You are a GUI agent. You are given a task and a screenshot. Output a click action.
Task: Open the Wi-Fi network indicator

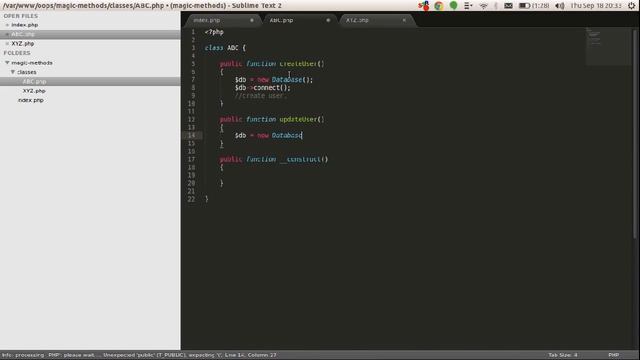click(x=484, y=6)
